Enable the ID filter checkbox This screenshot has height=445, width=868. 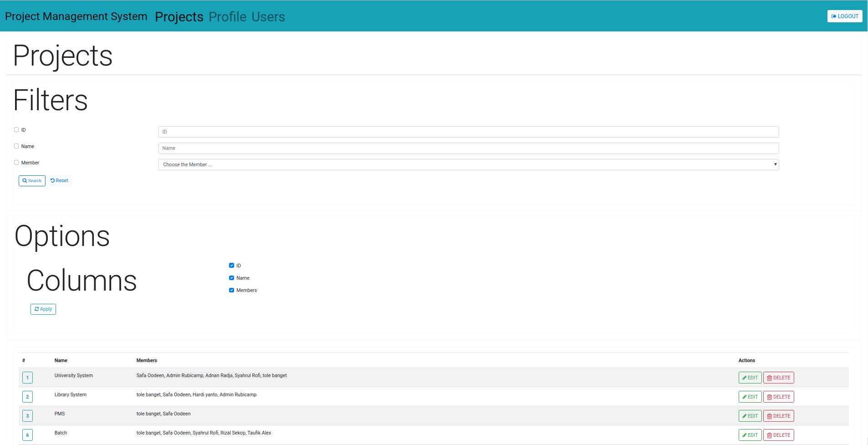pos(16,130)
